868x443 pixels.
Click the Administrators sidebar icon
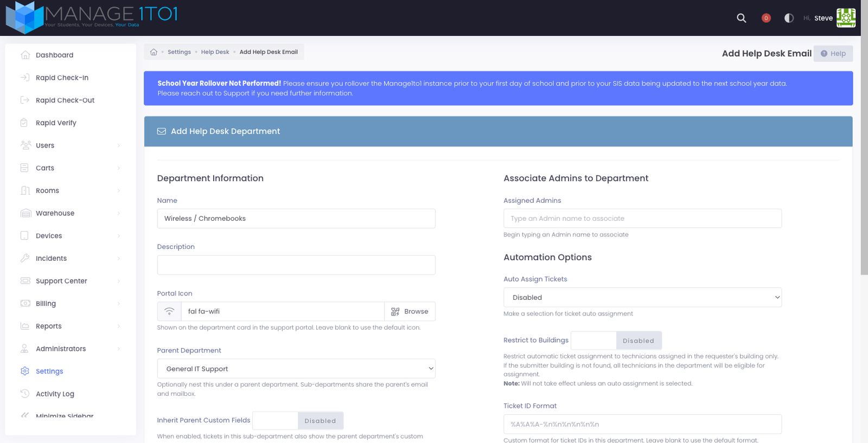[x=24, y=349]
